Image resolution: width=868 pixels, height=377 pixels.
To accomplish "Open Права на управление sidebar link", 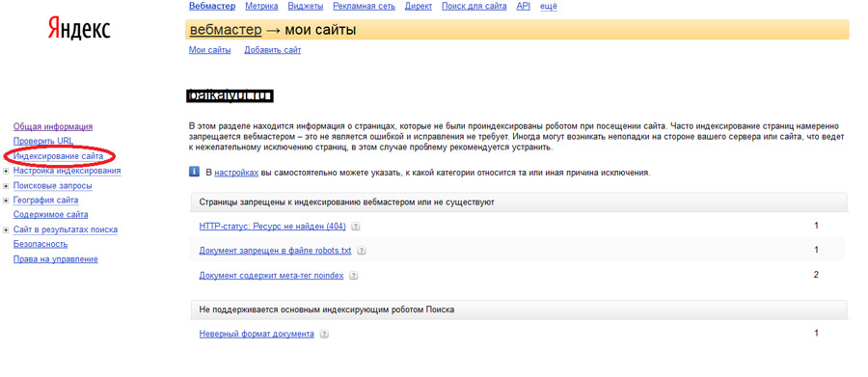I will pos(55,259).
